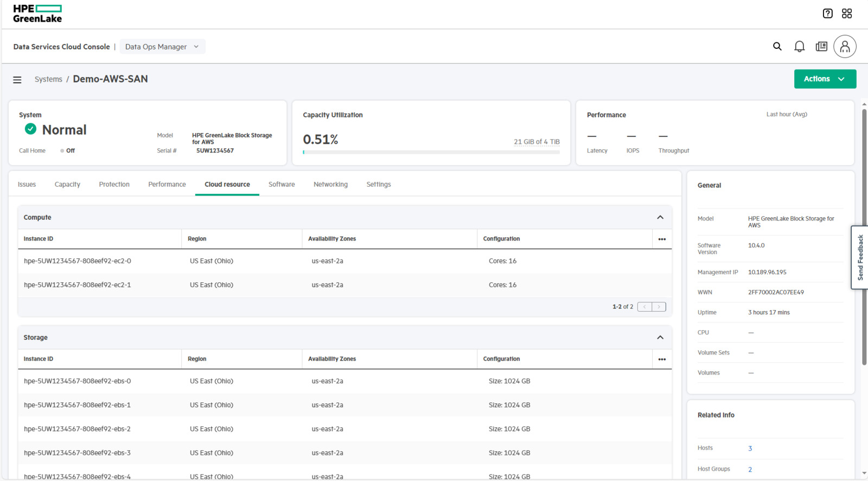Open the Actions dropdown button
Screen dimensions: 868x481
tap(825, 79)
